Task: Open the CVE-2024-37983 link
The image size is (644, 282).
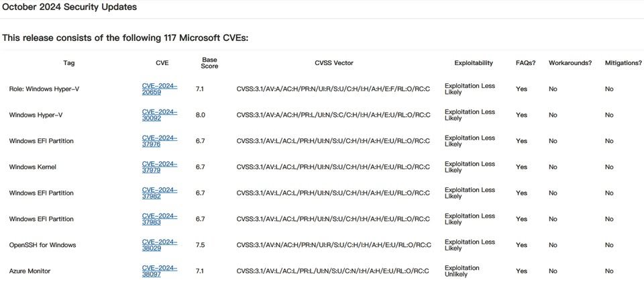Action: click(x=160, y=219)
